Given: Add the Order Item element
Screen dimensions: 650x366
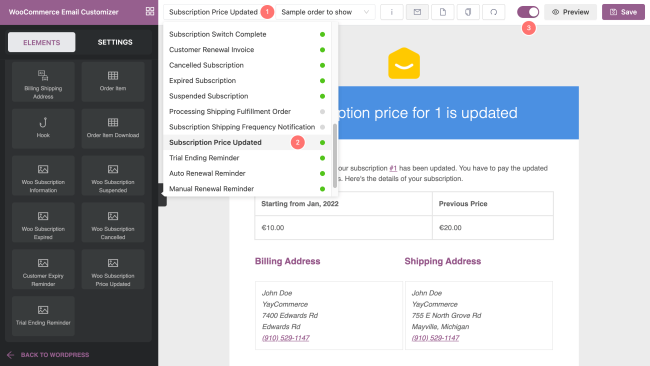Looking at the screenshot, I should pyautogui.click(x=113, y=82).
